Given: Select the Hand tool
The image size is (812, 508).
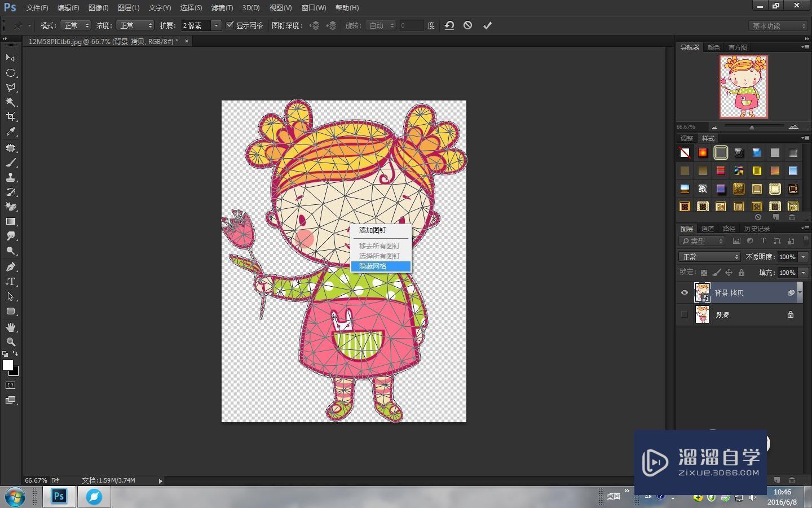Looking at the screenshot, I should point(10,327).
